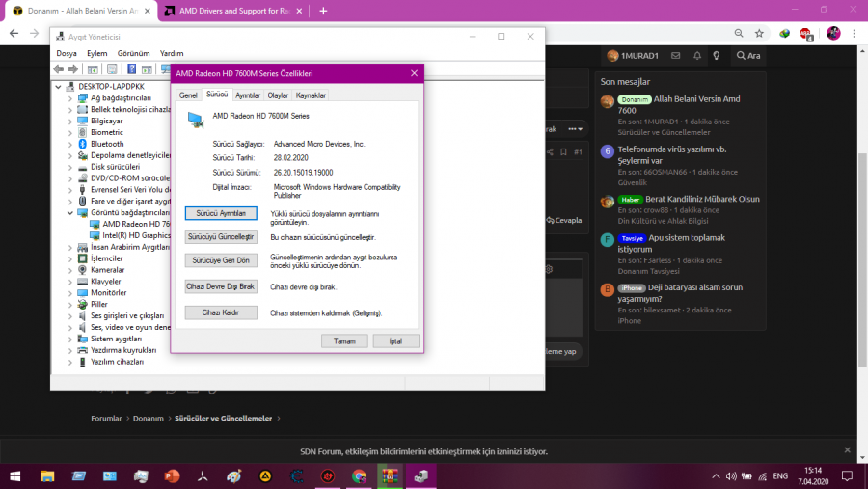Click the volume speaker icon in system tray
Image resolution: width=868 pixels, height=489 pixels.
(x=731, y=476)
